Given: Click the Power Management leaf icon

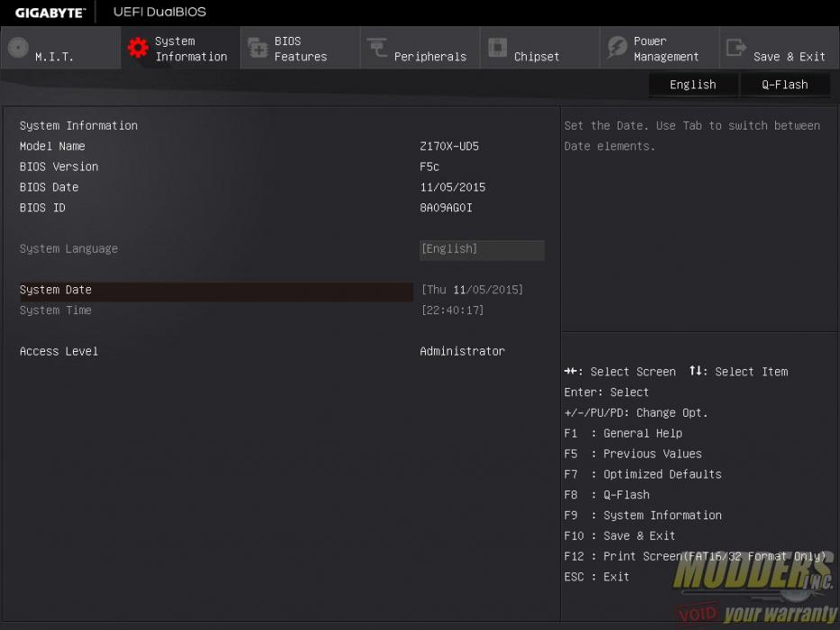Looking at the screenshot, I should point(618,47).
